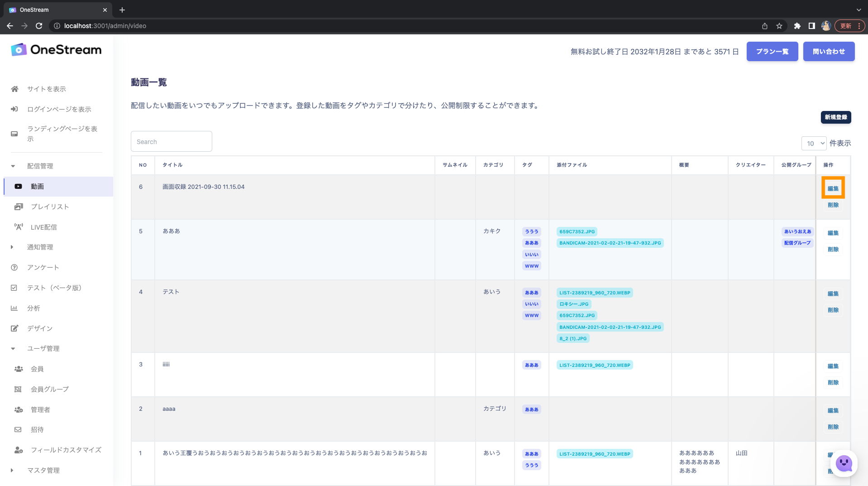868x486 pixels.
Task: Click 編集 for the テスト row
Action: [833, 294]
